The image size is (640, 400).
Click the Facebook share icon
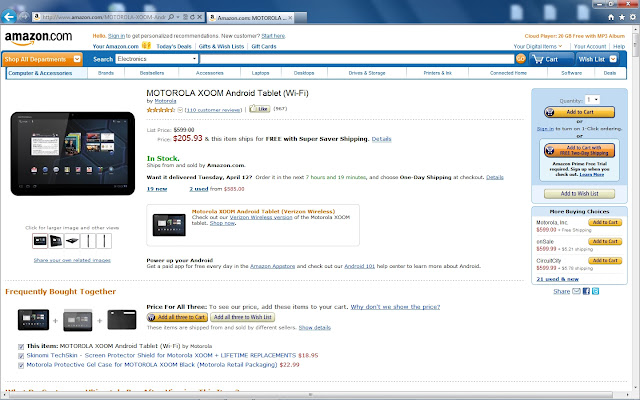(586, 291)
